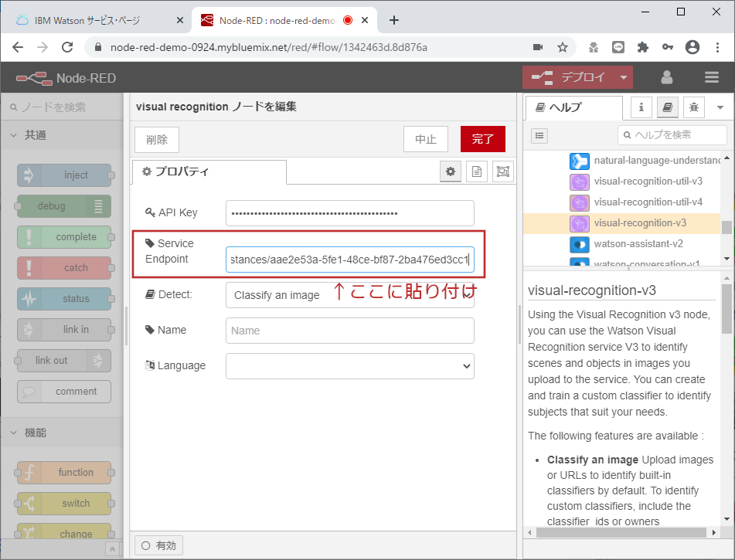Switch to the properties gear icon
This screenshot has width=735, height=560.
click(x=450, y=171)
